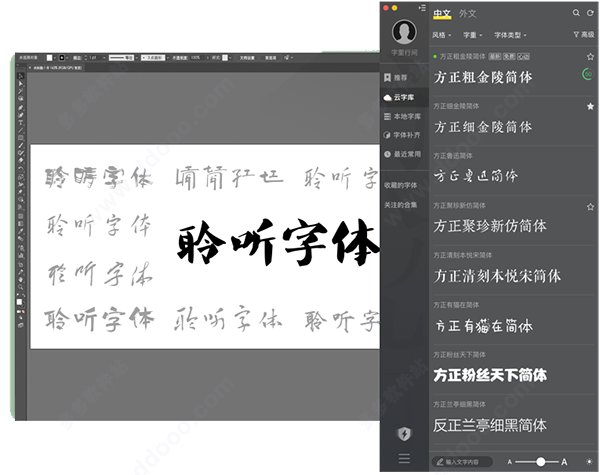Select the Hand tool in Illustrator toolbar
The height and width of the screenshot is (475, 600).
coord(21,280)
